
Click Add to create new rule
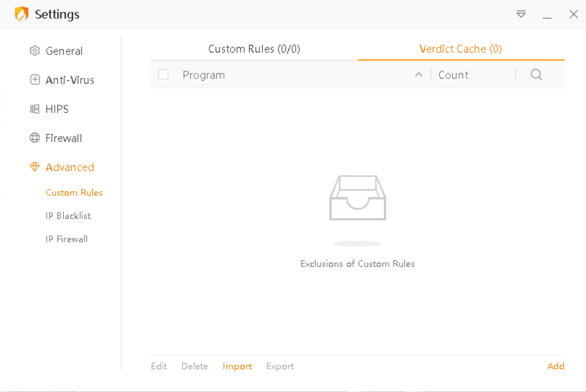tap(555, 366)
